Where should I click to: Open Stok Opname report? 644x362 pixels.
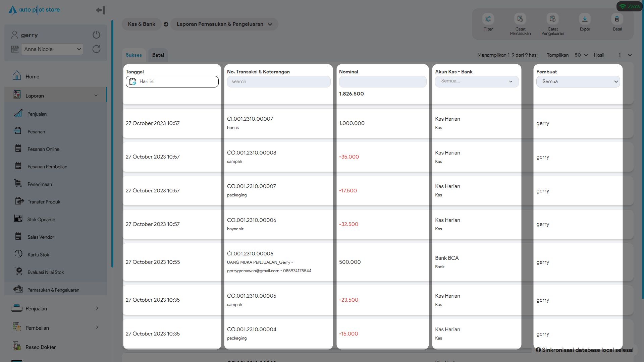click(x=41, y=220)
